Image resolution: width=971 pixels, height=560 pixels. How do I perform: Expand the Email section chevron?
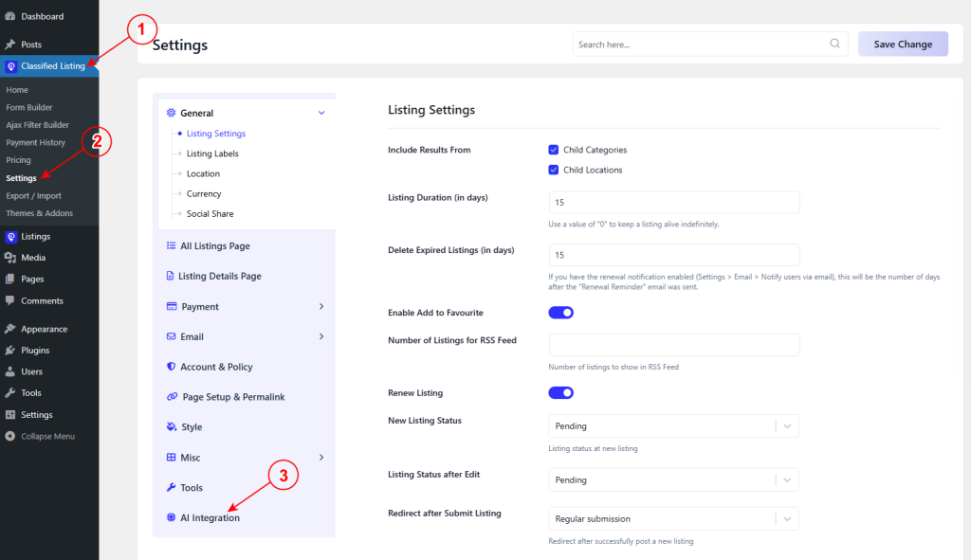321,336
